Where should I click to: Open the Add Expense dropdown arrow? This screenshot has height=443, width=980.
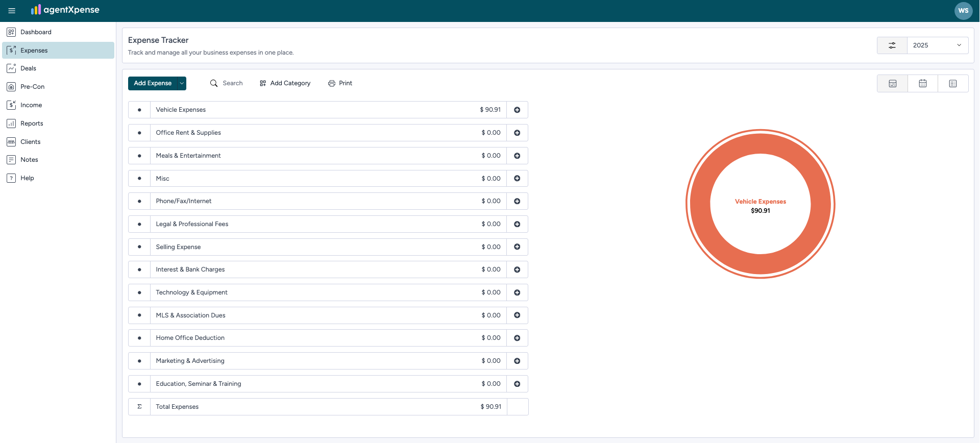(182, 83)
